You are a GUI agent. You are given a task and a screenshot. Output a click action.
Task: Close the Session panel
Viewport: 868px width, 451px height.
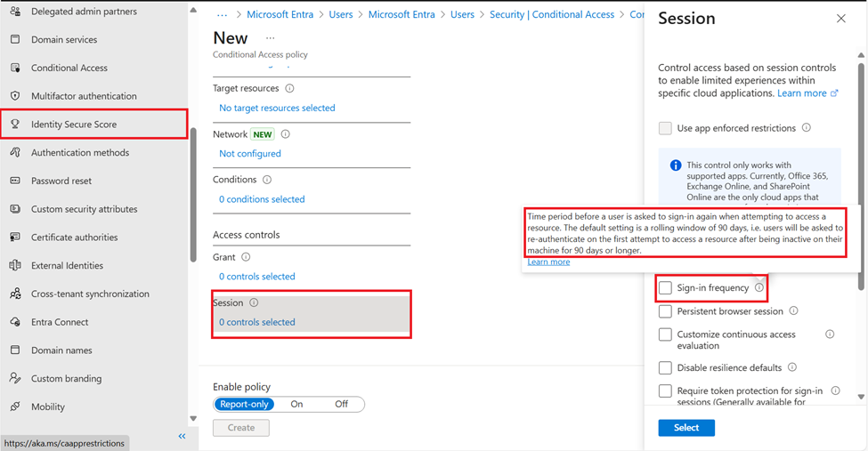(841, 19)
